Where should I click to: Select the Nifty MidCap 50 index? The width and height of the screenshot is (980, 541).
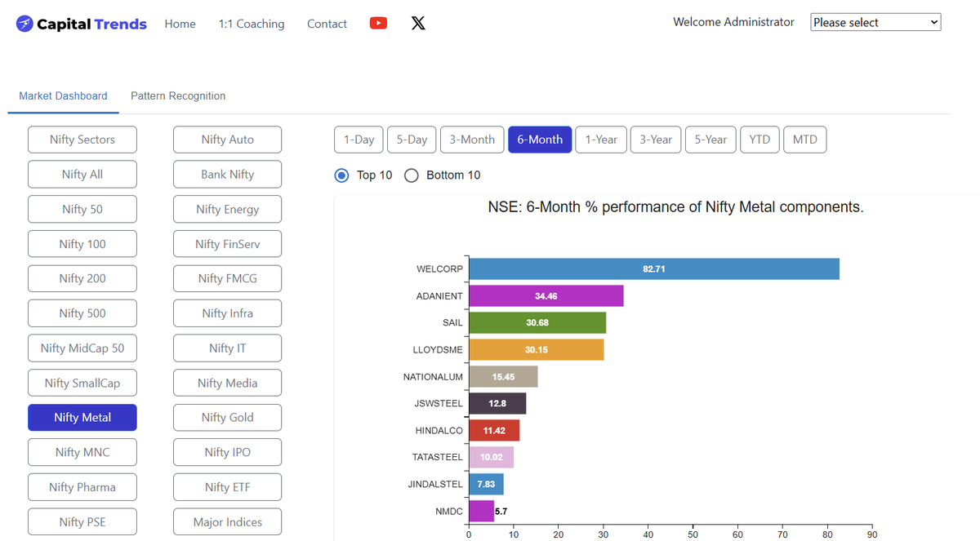(x=82, y=348)
